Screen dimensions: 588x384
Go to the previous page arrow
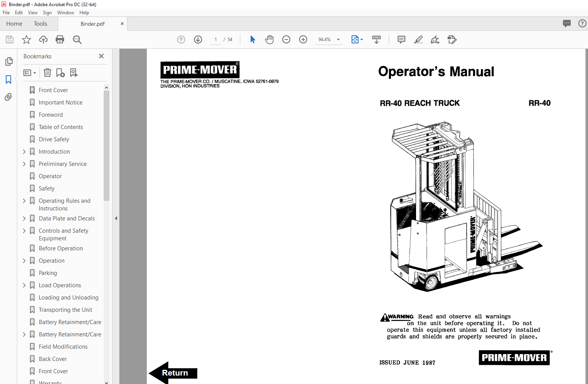pos(181,40)
